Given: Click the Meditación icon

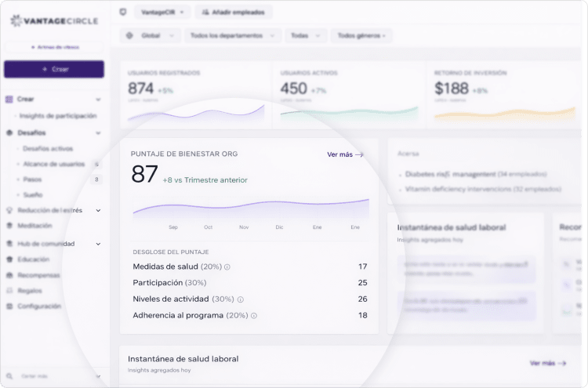Looking at the screenshot, I should 9,226.
